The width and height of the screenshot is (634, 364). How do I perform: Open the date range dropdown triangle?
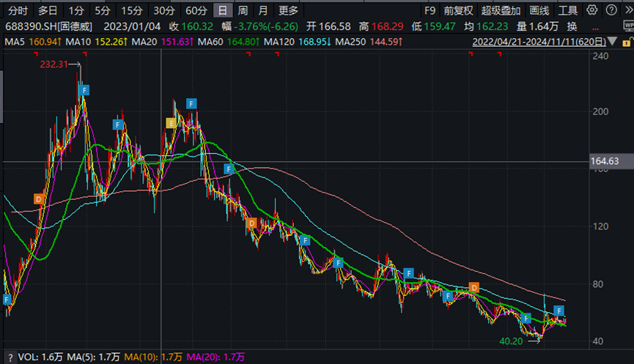pos(612,41)
